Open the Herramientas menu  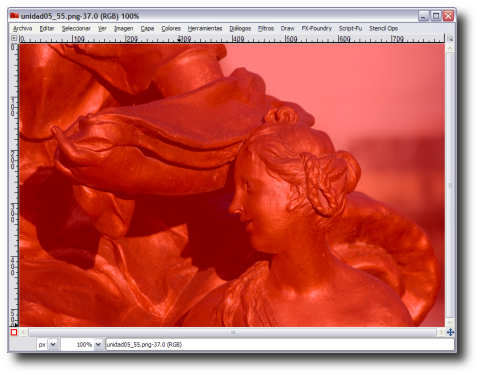[x=205, y=29]
